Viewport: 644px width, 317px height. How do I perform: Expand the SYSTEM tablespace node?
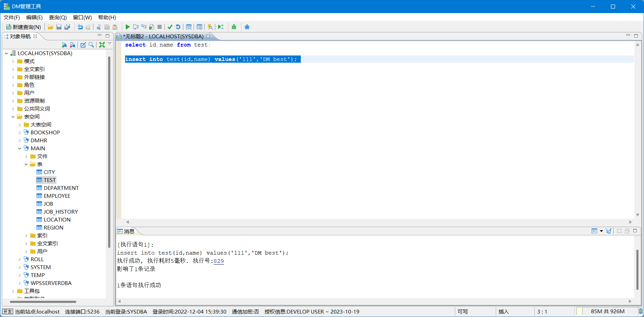point(20,267)
